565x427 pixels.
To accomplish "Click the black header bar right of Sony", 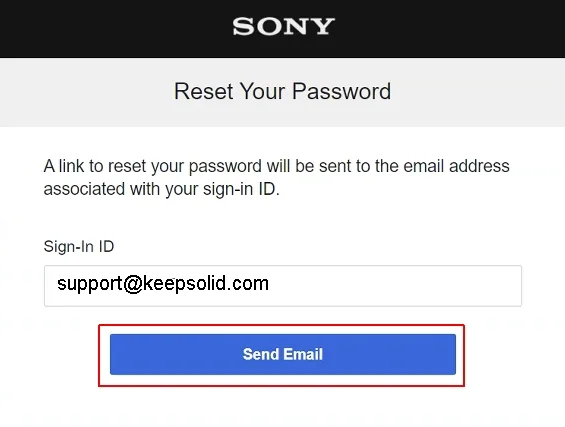I will coord(450,28).
